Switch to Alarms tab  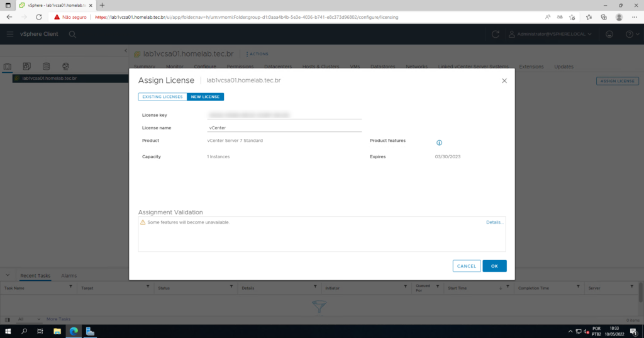click(69, 276)
